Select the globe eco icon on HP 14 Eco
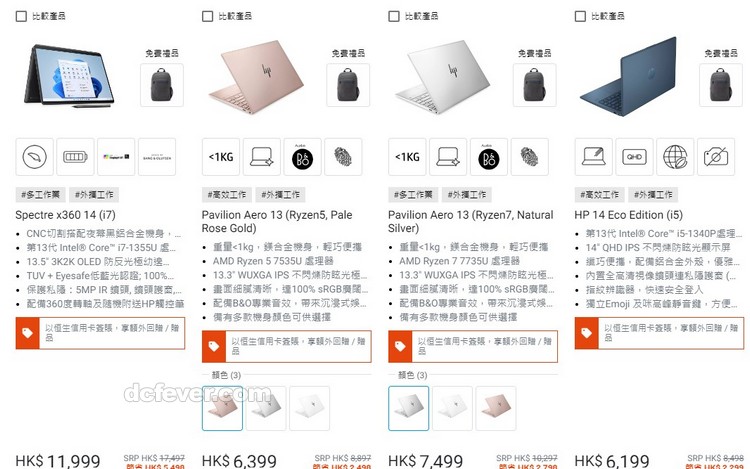Image resolution: width=750 pixels, height=469 pixels. (675, 157)
